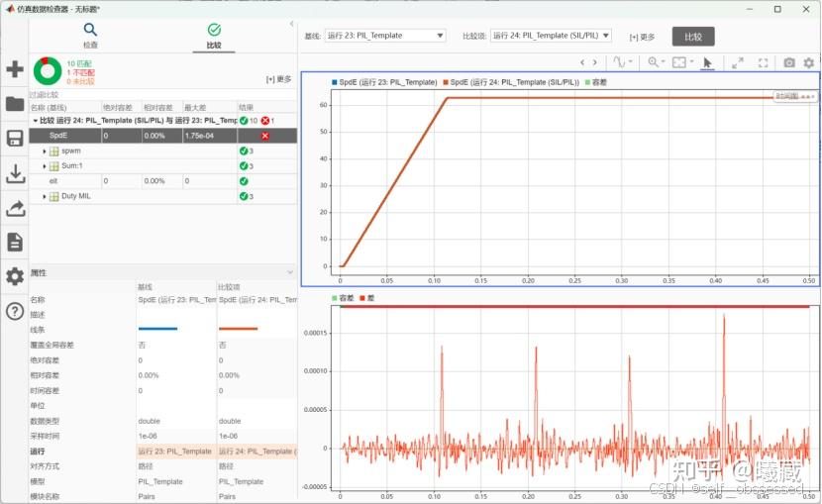Image resolution: width=822 pixels, height=504 pixels.
Task: Expand the Sum:1 signal group
Action: 44,166
